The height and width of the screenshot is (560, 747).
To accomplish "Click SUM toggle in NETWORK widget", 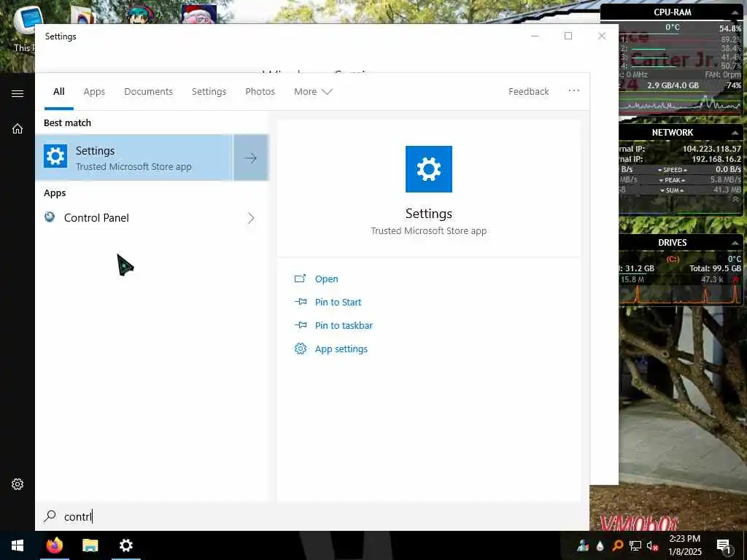I will pyautogui.click(x=672, y=190).
